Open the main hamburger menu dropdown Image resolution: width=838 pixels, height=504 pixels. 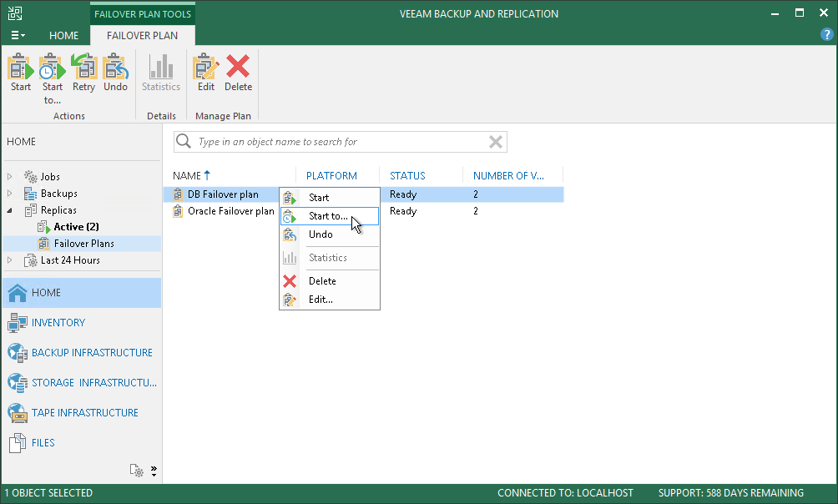click(18, 35)
